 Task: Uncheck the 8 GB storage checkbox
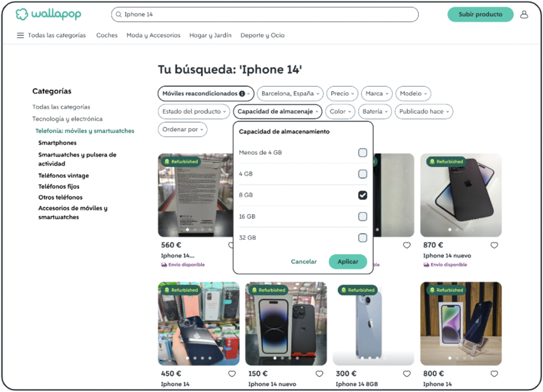(362, 195)
